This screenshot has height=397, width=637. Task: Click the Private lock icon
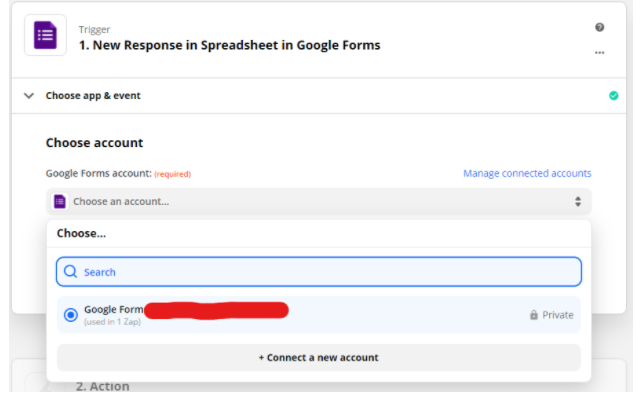533,315
